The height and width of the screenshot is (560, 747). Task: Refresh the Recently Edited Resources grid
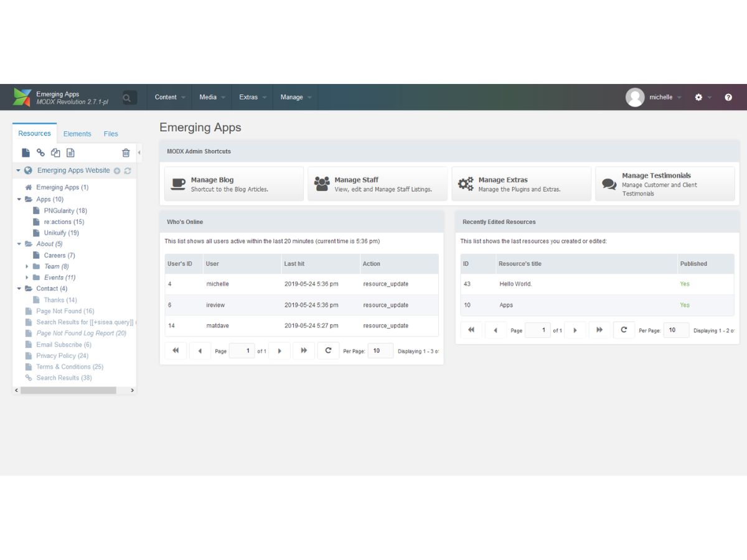624,330
